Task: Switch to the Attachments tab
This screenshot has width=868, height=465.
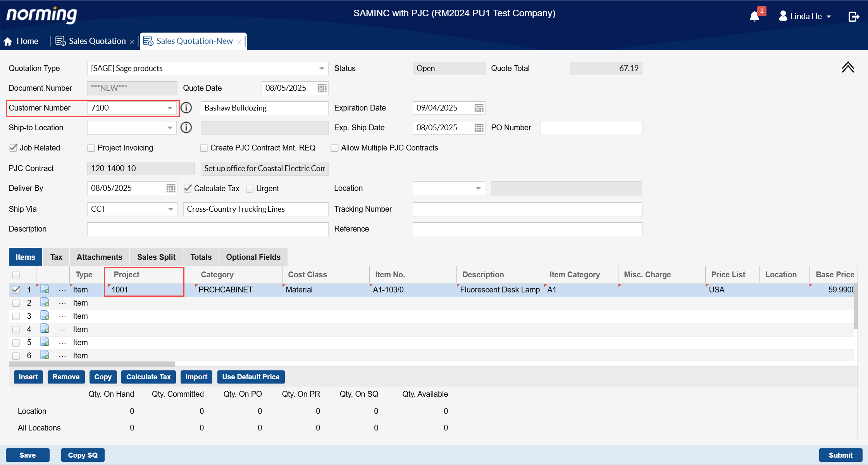Action: click(x=99, y=257)
